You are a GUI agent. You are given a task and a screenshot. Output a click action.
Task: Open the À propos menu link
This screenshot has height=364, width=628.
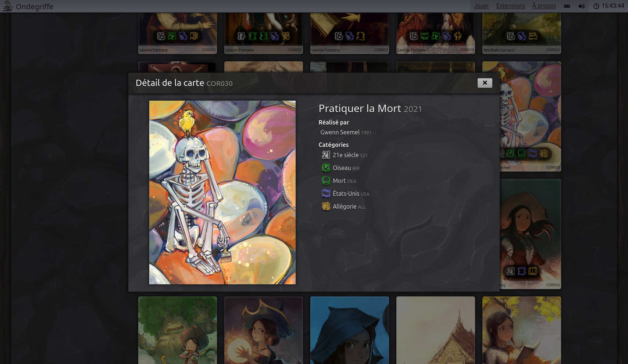pyautogui.click(x=544, y=6)
